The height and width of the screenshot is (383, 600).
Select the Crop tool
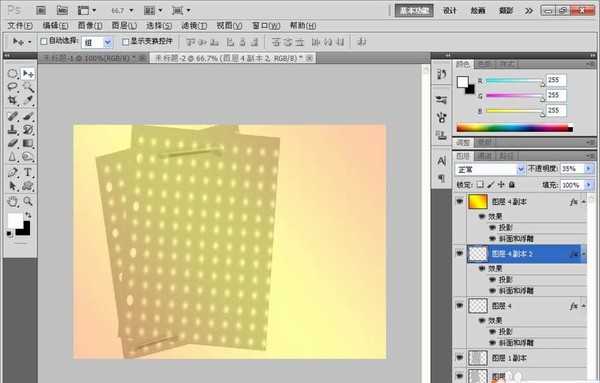(13, 101)
